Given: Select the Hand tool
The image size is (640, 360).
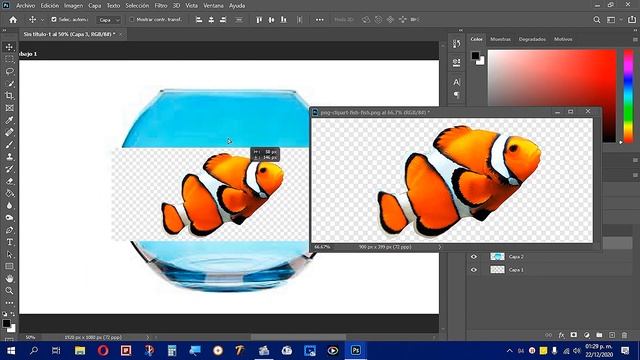Looking at the screenshot, I should click(x=9, y=278).
